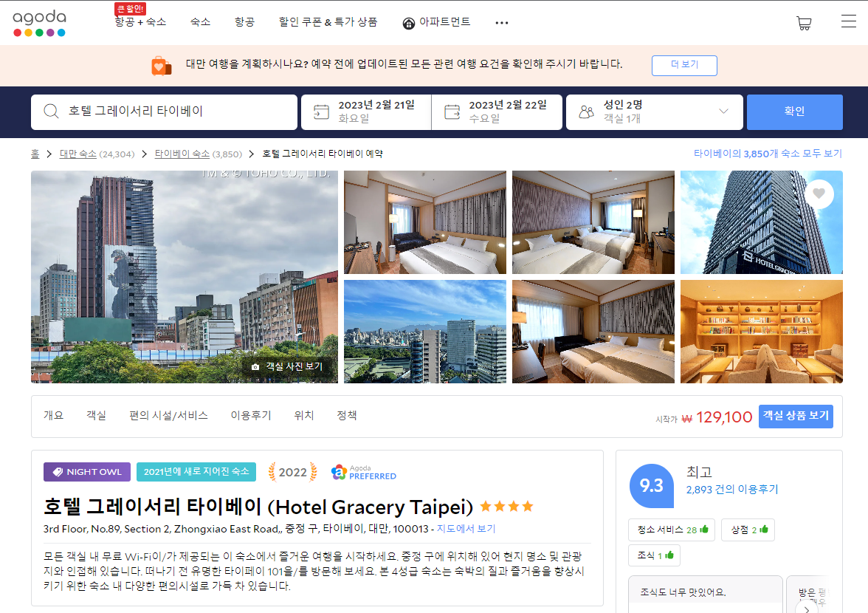The image size is (868, 613).
Task: Open the check-out date 2023년 2월 22일
Action: pos(497,112)
